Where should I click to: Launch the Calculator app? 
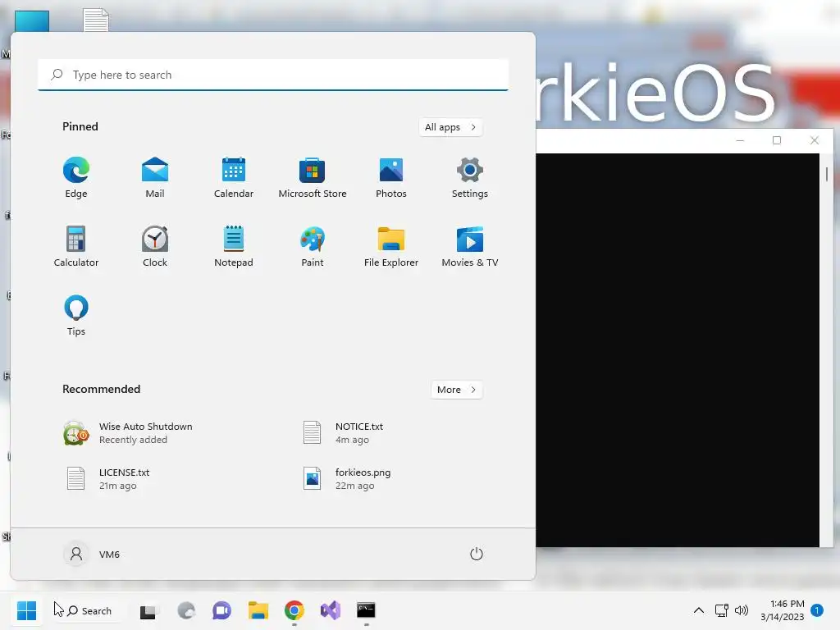tap(76, 246)
